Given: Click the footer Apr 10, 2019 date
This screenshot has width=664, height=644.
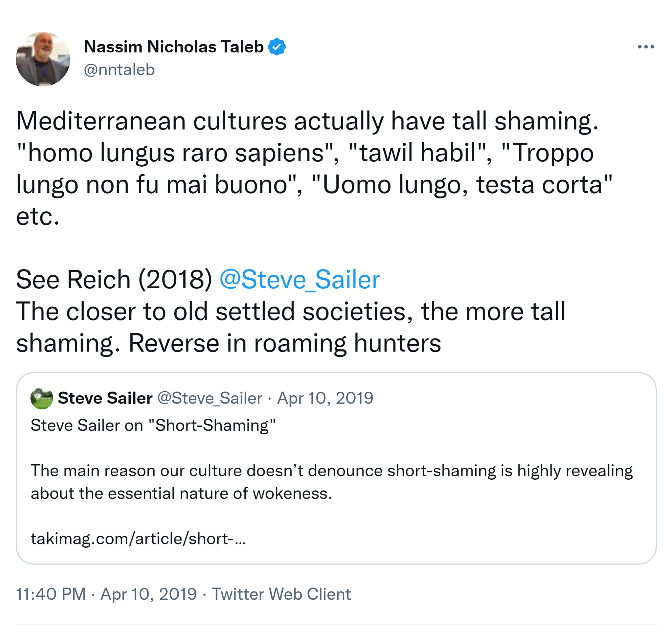Looking at the screenshot, I should point(149,594).
